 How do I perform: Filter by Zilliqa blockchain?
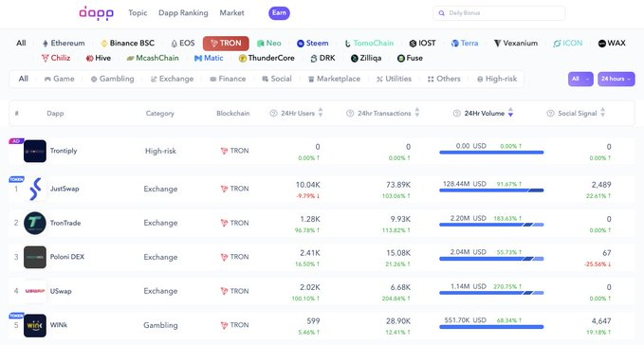click(x=366, y=58)
